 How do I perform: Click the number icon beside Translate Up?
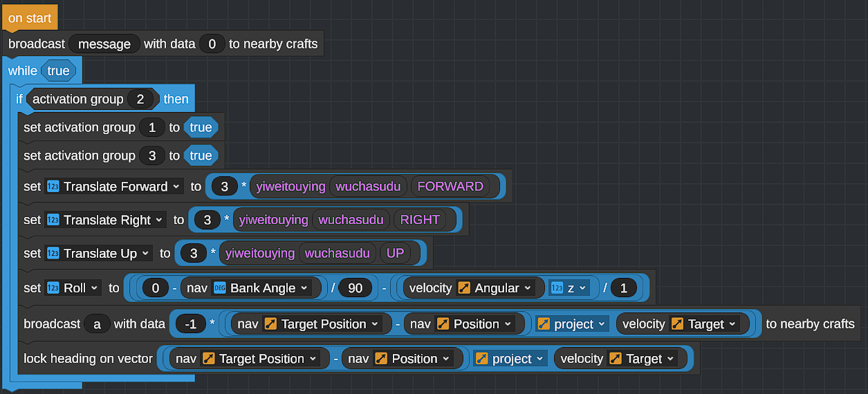(x=53, y=254)
